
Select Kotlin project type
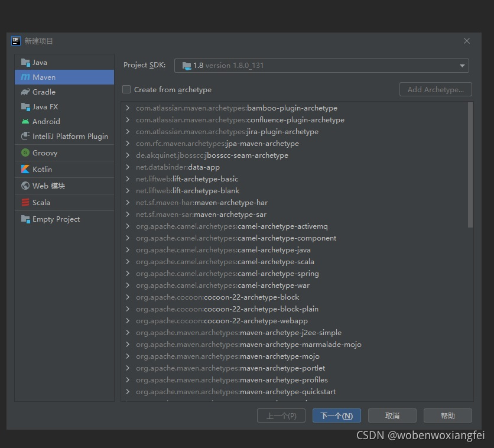(x=64, y=169)
